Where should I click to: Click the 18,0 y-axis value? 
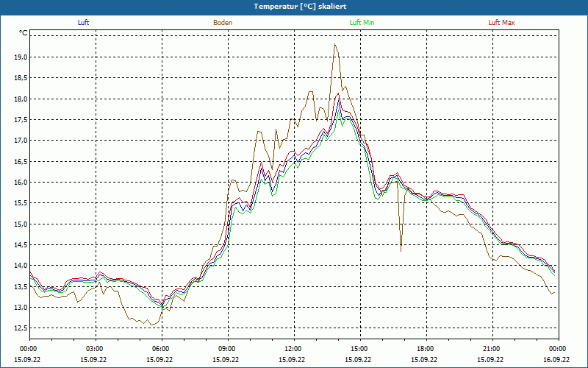21,99
